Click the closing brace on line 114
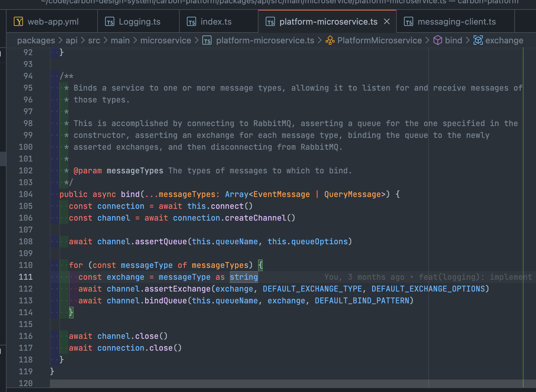This screenshot has width=536, height=392. 71,313
